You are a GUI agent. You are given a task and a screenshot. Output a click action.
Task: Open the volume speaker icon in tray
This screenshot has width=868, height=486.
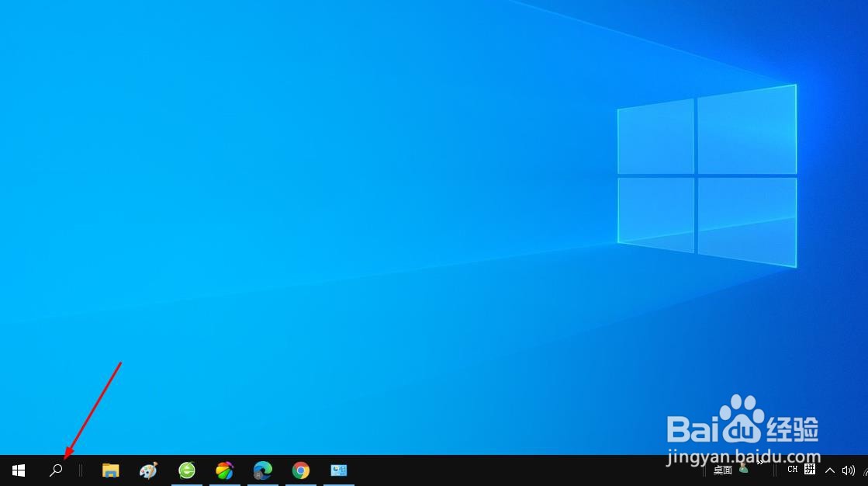coord(848,470)
